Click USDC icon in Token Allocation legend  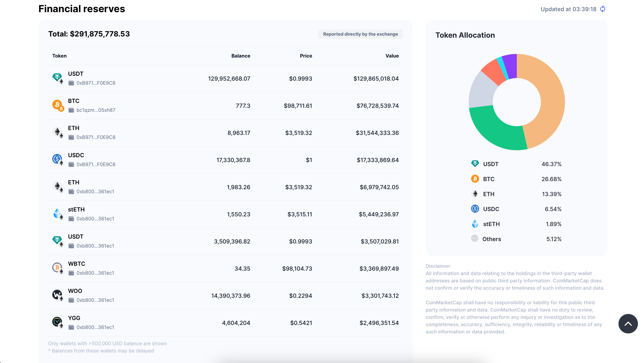click(x=475, y=208)
